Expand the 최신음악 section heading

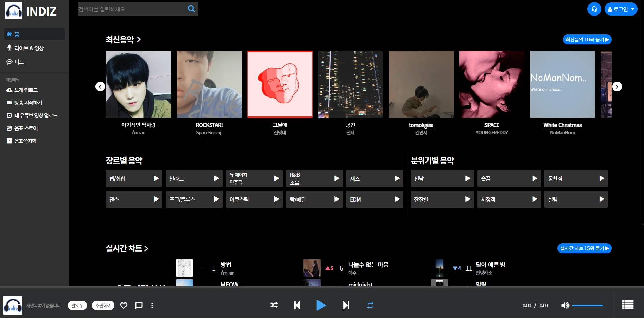pyautogui.click(x=123, y=40)
